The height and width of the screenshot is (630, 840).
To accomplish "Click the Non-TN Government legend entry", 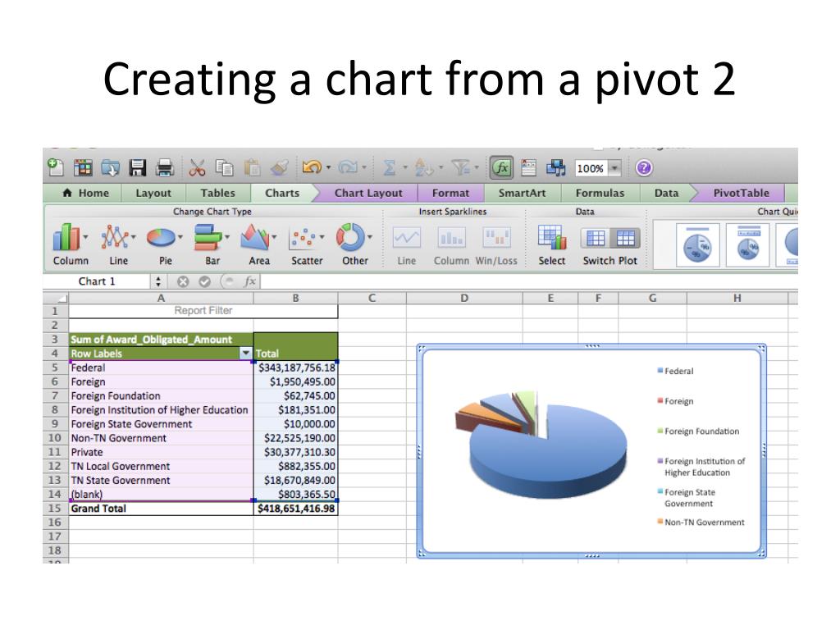I will [701, 522].
